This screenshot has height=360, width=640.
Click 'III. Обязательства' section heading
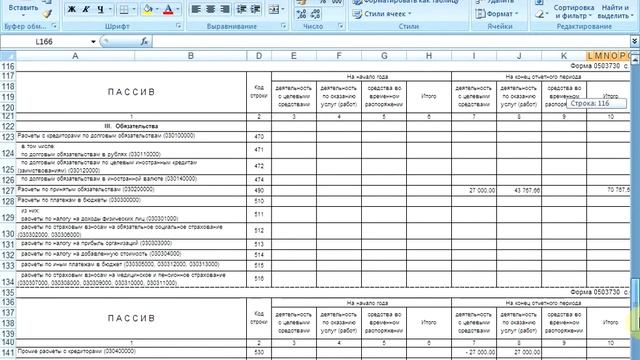pyautogui.click(x=131, y=126)
